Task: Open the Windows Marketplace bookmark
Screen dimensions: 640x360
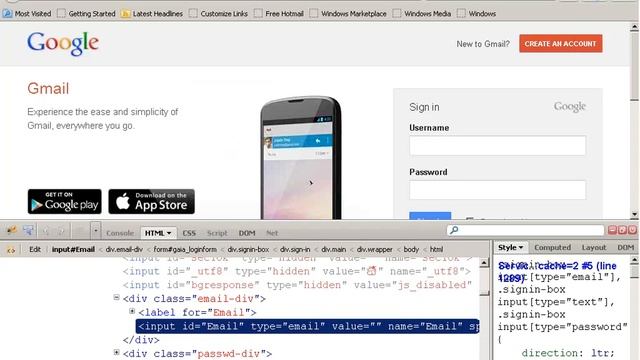Action: point(348,13)
